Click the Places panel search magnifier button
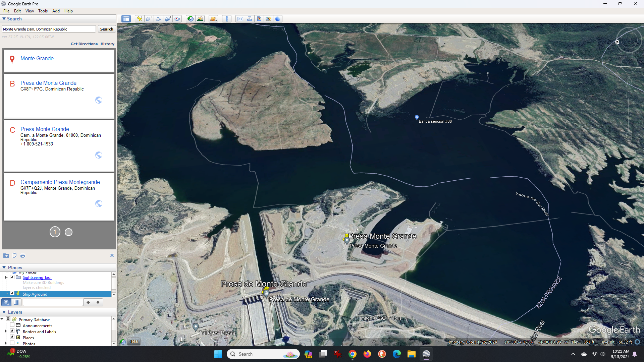 6,302
